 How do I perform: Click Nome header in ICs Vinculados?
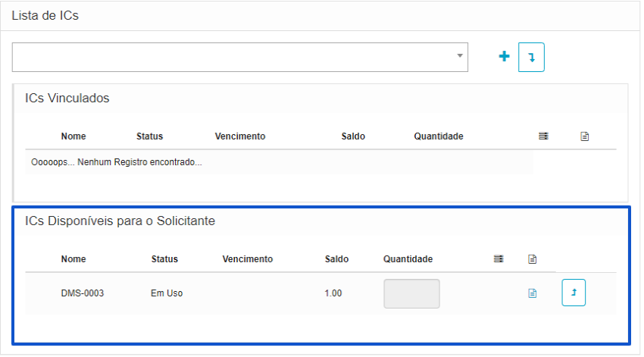(x=73, y=136)
